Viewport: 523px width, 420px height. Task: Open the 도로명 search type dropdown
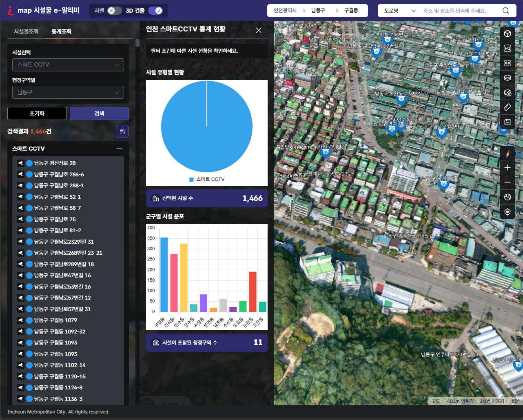(399, 11)
